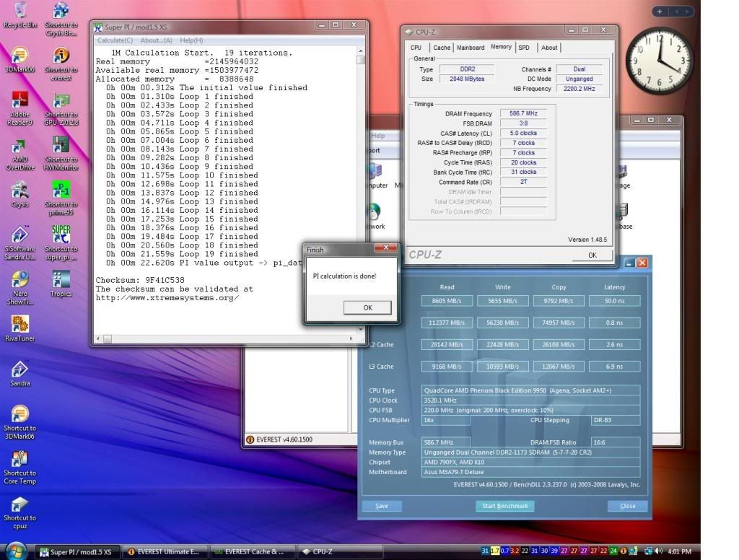This screenshot has height=560, width=739.
Task: Open Shortcut to prime95 desktop icon
Action: (x=61, y=199)
